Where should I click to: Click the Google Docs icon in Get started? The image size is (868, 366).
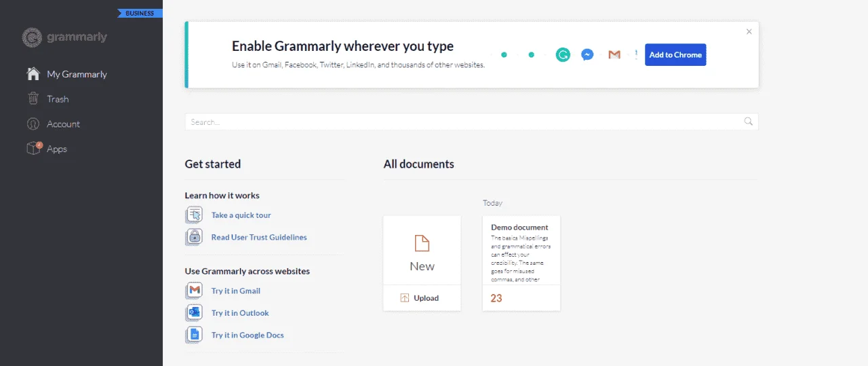[194, 335]
